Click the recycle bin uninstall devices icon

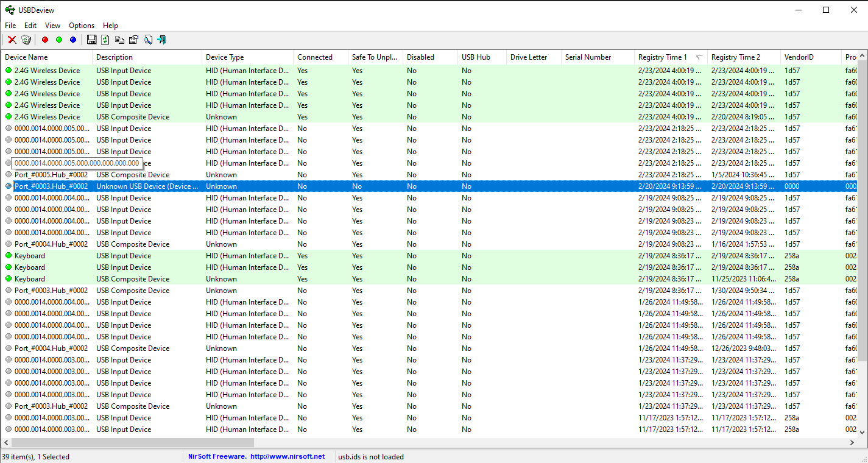tap(26, 40)
